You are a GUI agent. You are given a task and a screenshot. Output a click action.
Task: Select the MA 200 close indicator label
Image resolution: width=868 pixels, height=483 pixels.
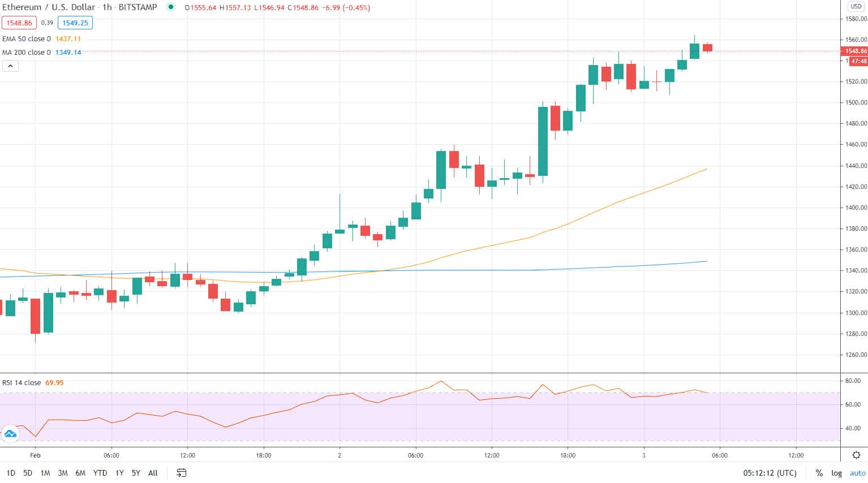pos(27,52)
